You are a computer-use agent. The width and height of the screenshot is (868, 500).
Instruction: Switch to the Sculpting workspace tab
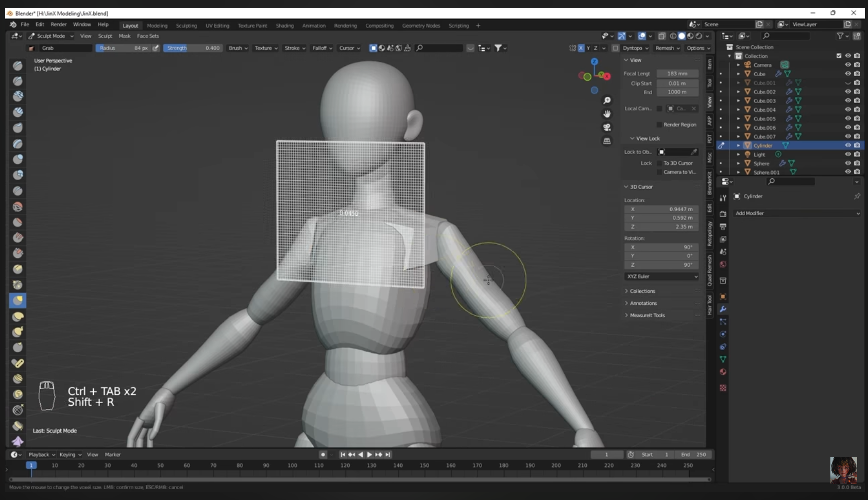point(186,26)
